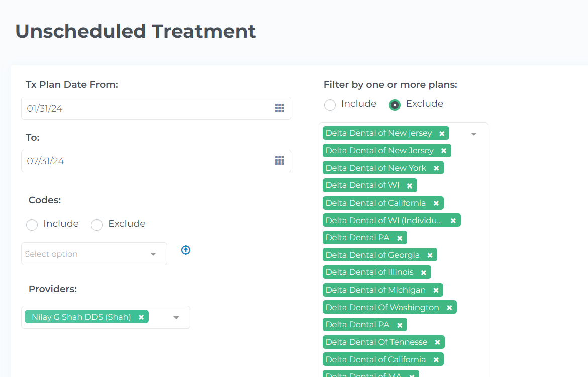Remove Delta Dental of WI tag

(410, 185)
